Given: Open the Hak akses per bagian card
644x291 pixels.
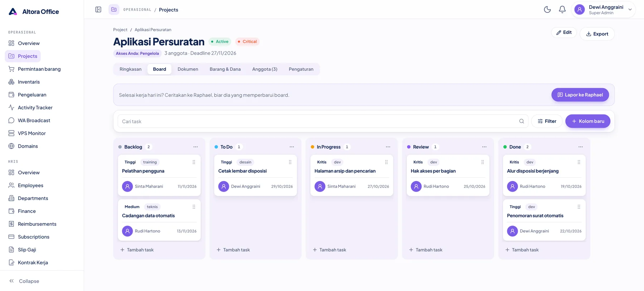Looking at the screenshot, I should [448, 175].
